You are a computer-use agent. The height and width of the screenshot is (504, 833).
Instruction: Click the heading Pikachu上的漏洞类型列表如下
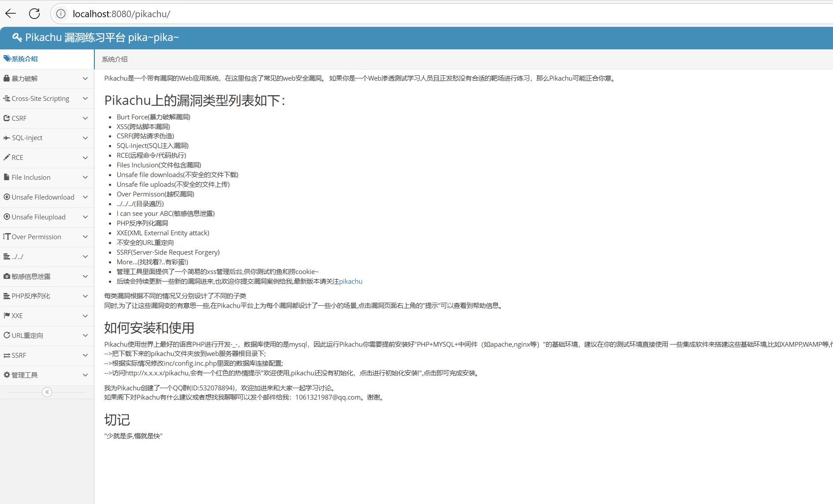tap(195, 100)
